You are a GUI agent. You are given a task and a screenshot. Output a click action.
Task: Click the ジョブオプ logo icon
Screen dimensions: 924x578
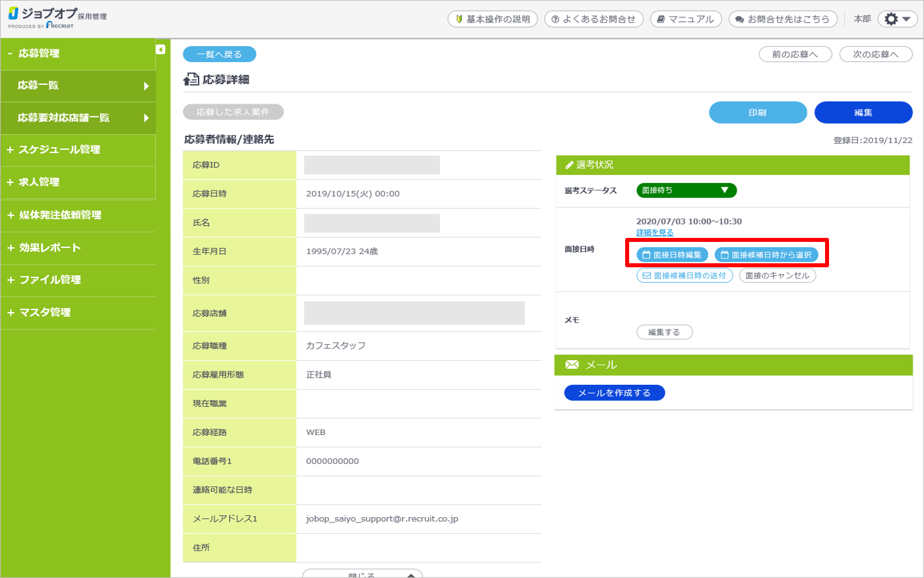(13, 14)
